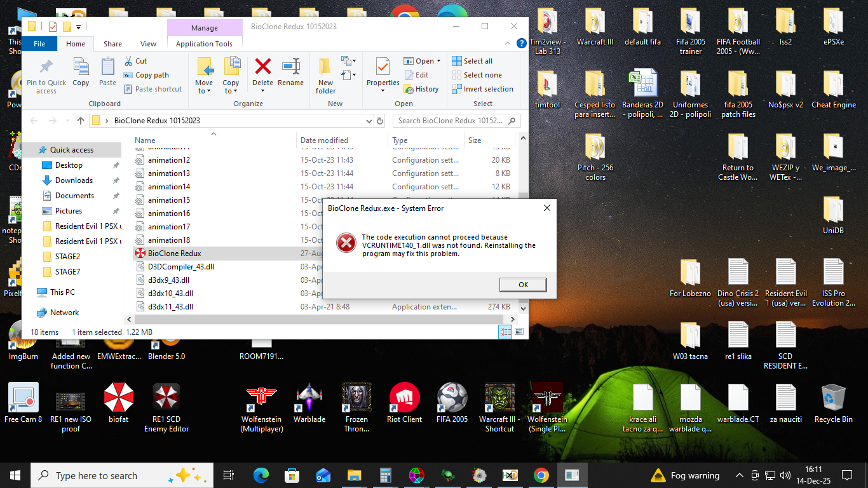
Task: Click the file list vertical scrollbar
Action: tap(523, 222)
